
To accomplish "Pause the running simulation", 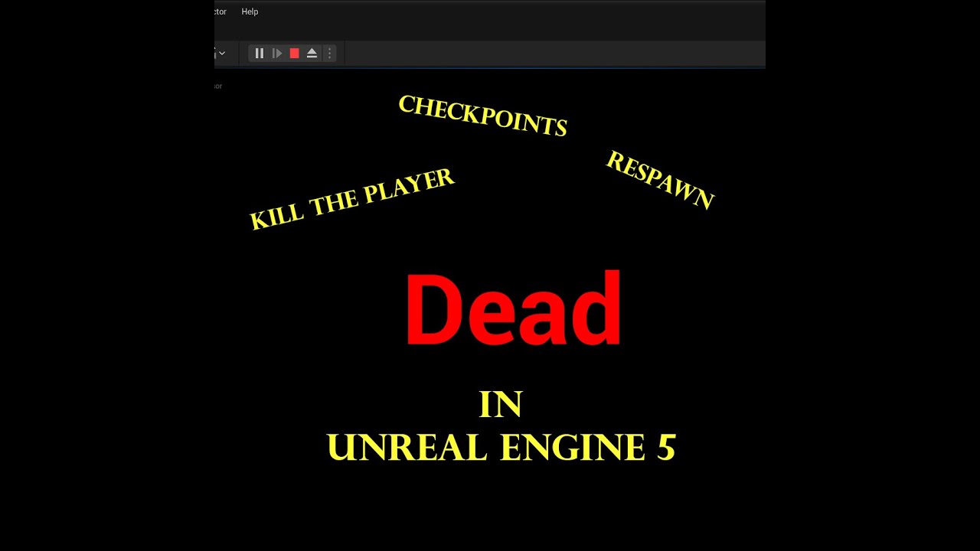I will 259,53.
